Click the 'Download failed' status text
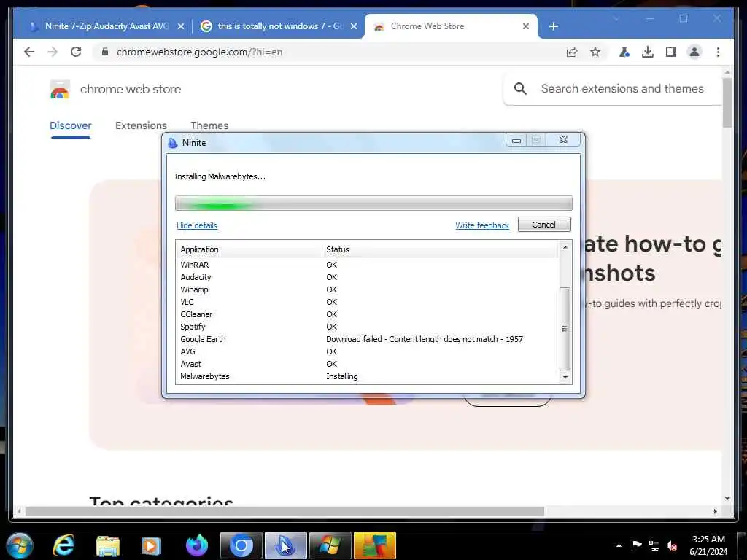Viewport: 747px width, 560px height. click(x=425, y=339)
